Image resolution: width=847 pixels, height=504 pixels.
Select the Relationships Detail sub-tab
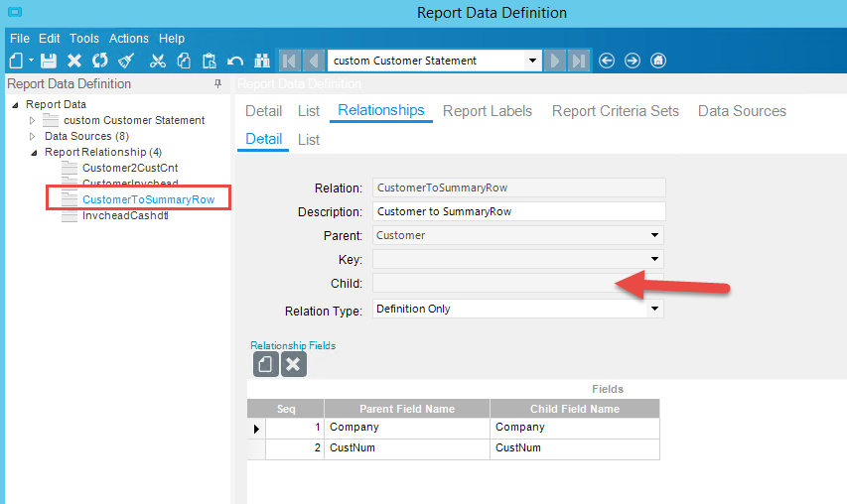pyautogui.click(x=263, y=139)
